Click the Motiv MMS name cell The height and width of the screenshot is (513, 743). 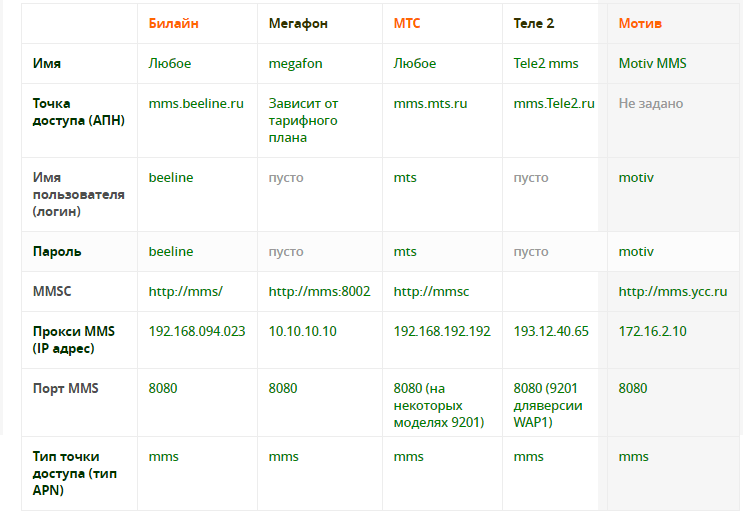pos(652,63)
